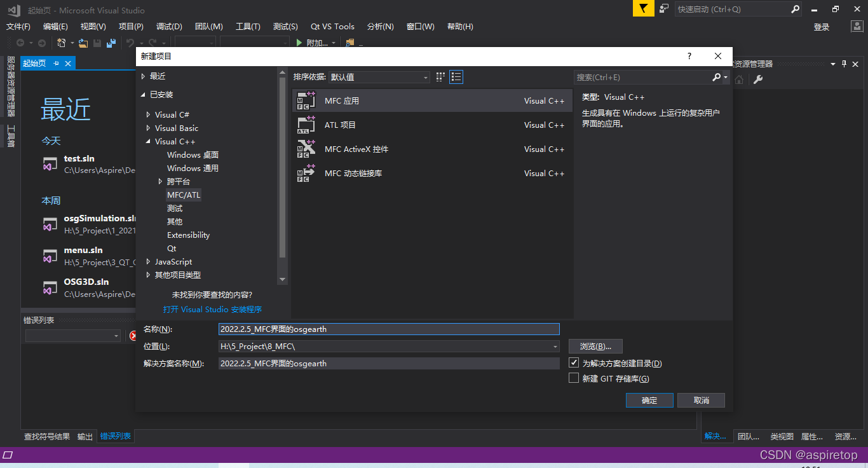The image size is (868, 468).
Task: Open Solution Explorer window position dropdown arrow
Action: point(833,64)
